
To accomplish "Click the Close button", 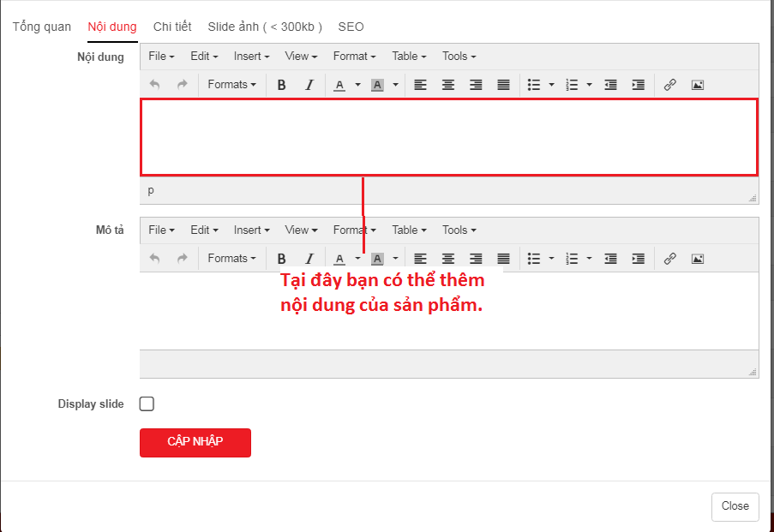I will click(735, 506).
